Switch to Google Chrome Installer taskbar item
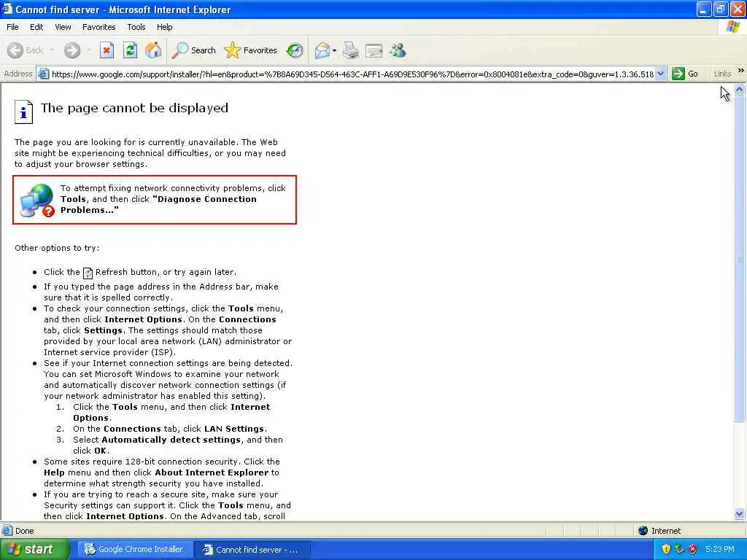The image size is (747, 560). point(134,550)
